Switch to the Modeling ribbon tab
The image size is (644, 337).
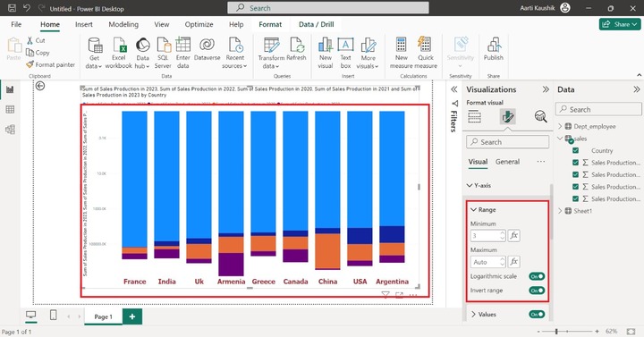pos(123,24)
